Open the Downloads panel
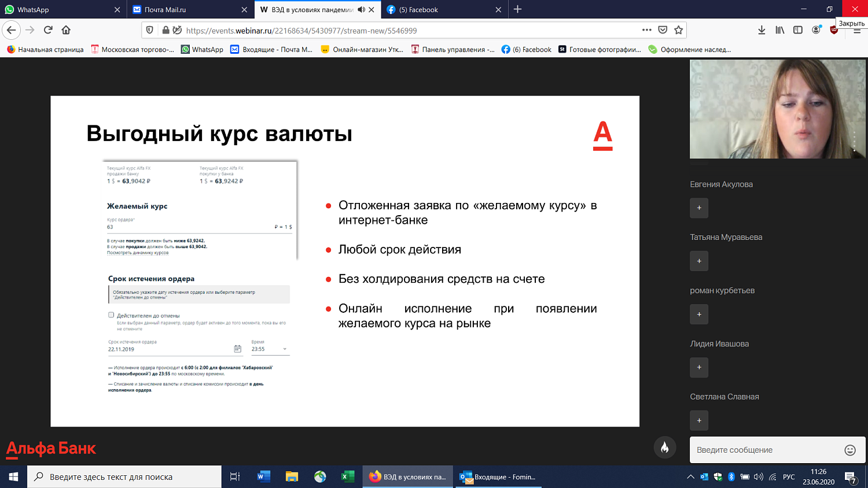Viewport: 868px width, 488px height. point(762,30)
